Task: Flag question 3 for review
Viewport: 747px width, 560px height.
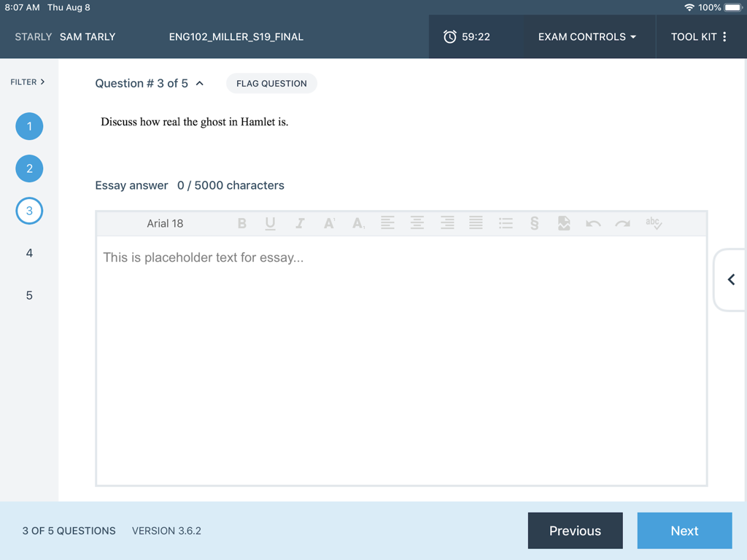Action: point(271,83)
